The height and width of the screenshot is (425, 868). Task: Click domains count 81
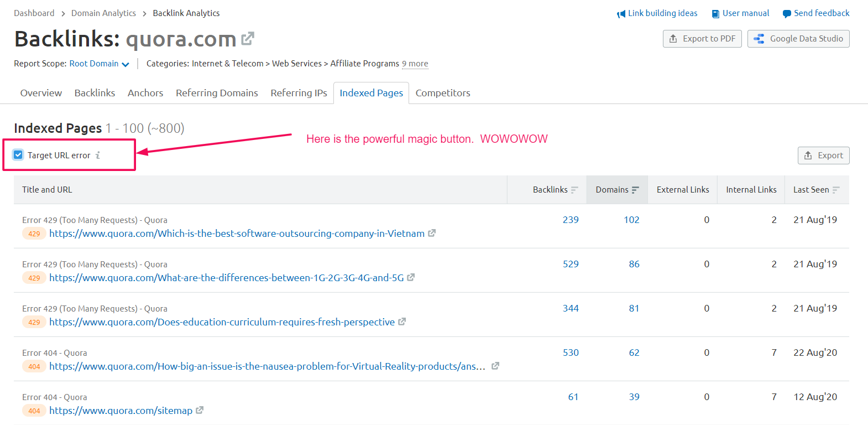click(x=634, y=308)
